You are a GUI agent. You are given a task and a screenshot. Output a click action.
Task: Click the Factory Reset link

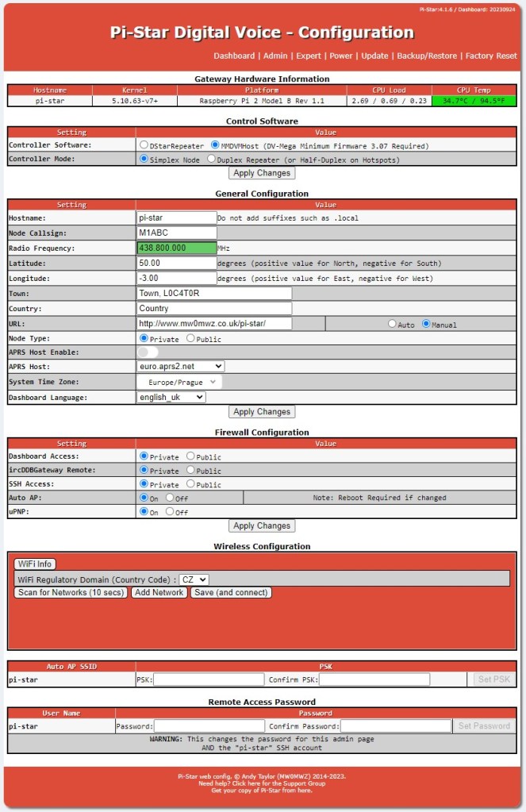(x=491, y=56)
